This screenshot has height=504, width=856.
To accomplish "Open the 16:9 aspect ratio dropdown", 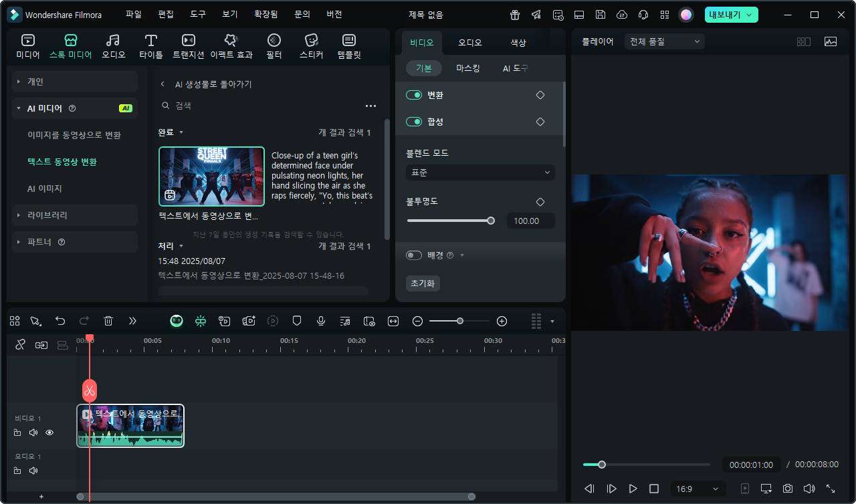I will pyautogui.click(x=698, y=489).
